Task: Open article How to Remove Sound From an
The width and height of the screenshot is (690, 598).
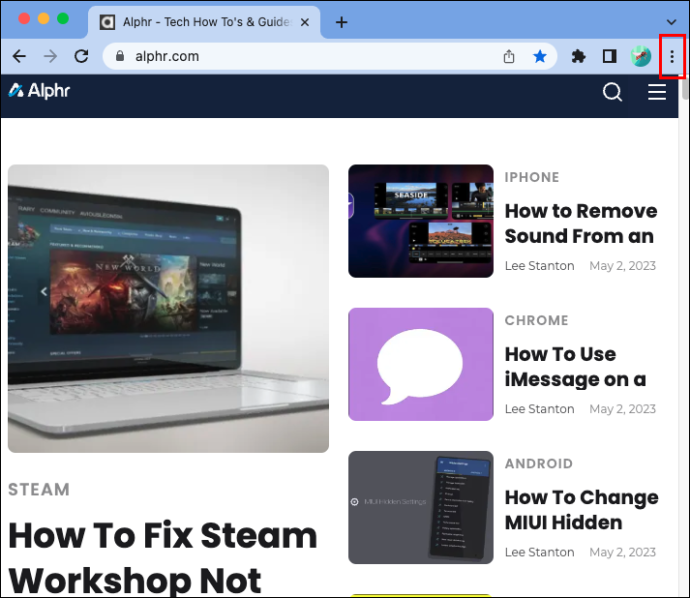Action: click(x=581, y=224)
